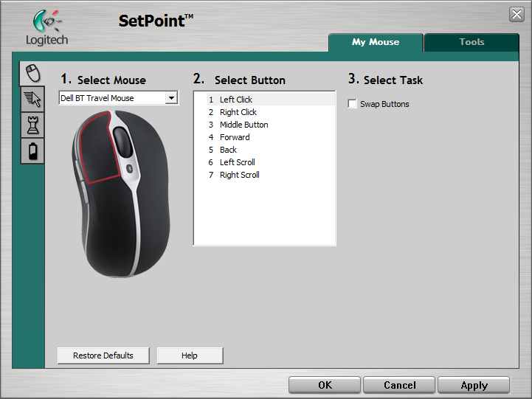
Task: Select Left Scroll in the button list
Action: [271, 162]
